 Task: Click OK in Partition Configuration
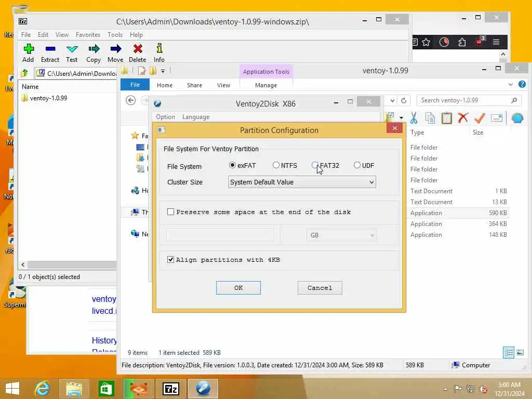click(x=238, y=288)
